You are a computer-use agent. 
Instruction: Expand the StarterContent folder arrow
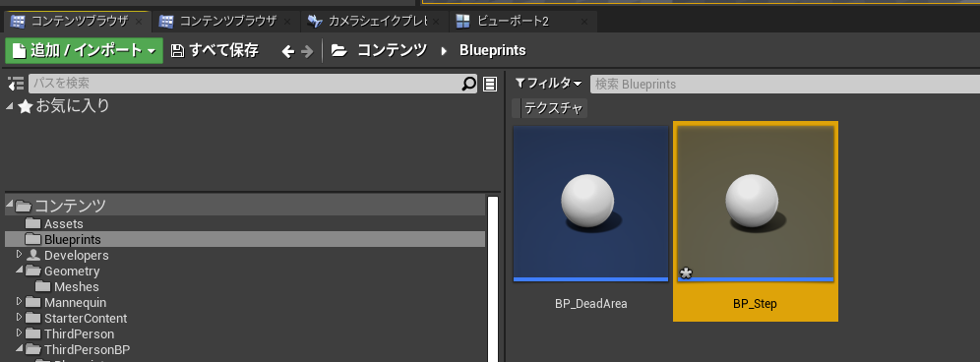click(20, 317)
